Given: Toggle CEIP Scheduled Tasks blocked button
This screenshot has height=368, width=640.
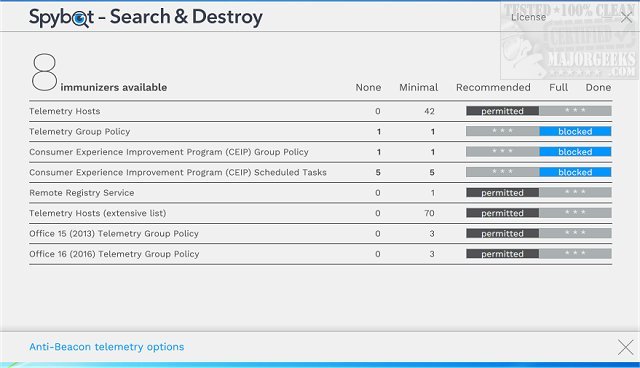Looking at the screenshot, I should pos(575,172).
